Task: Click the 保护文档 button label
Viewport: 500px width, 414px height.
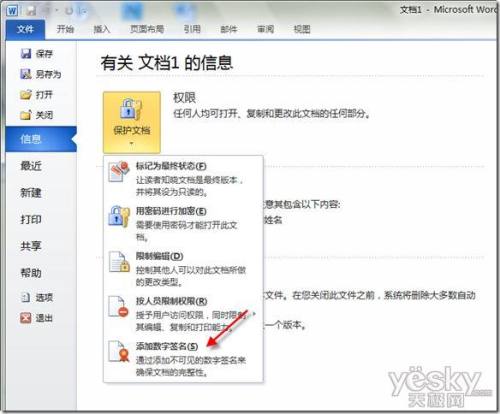Action: [132, 130]
